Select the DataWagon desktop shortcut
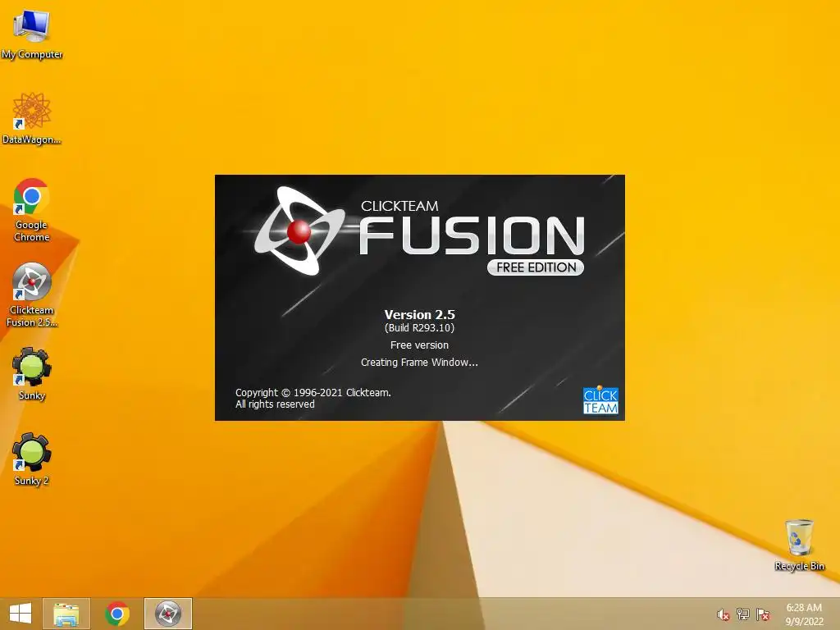 [32, 118]
